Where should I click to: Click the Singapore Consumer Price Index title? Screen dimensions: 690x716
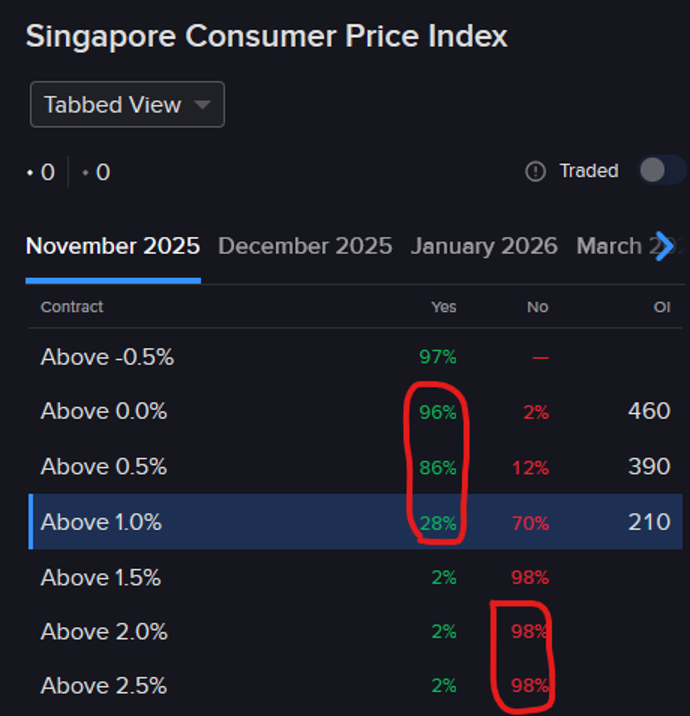267,37
